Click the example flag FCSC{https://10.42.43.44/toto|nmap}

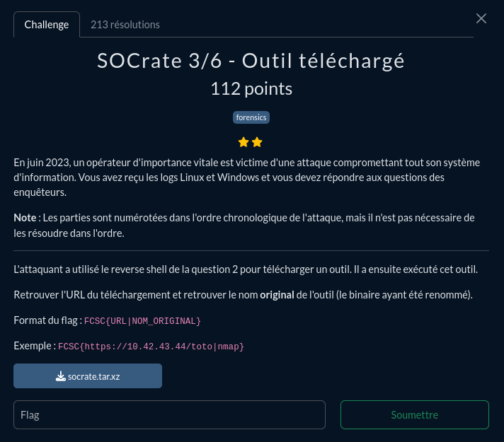click(x=151, y=347)
